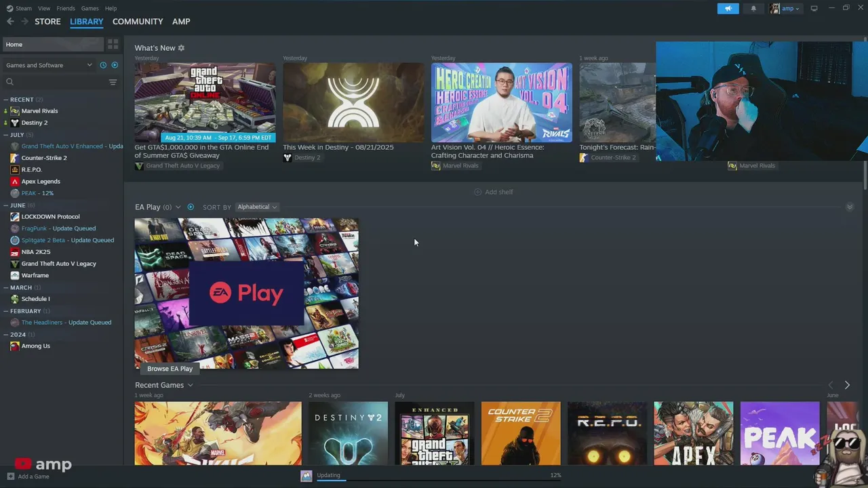Select Among Us icon in sidebar
Screen dimensions: 868x488
pos(15,346)
